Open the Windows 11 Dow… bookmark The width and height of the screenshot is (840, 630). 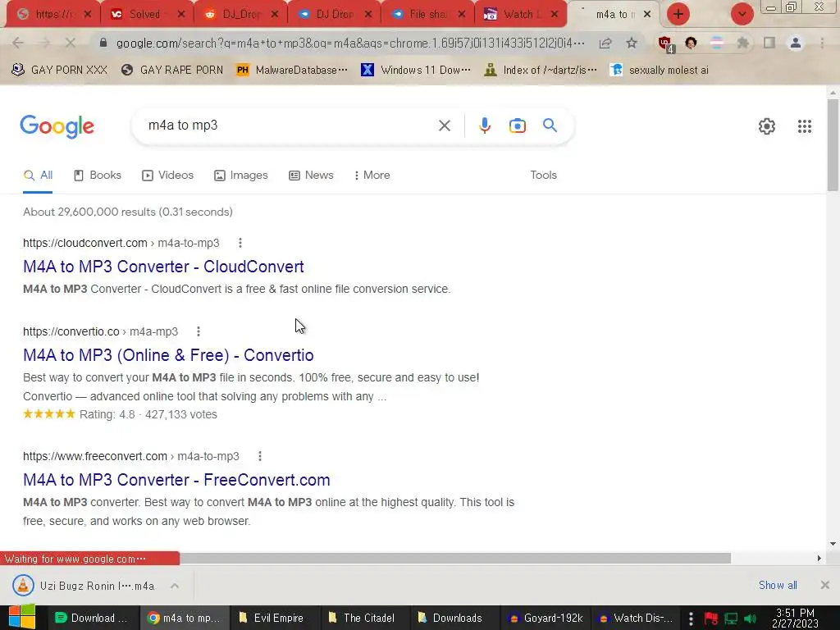(x=416, y=71)
